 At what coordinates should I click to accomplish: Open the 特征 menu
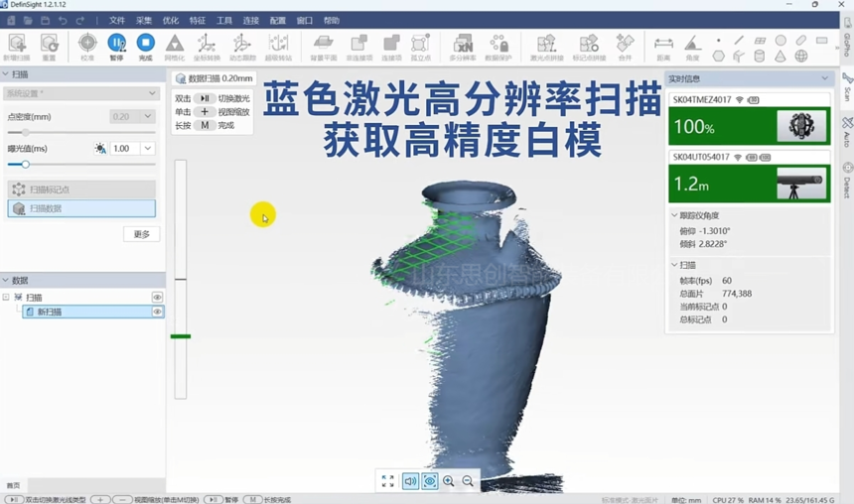click(198, 21)
